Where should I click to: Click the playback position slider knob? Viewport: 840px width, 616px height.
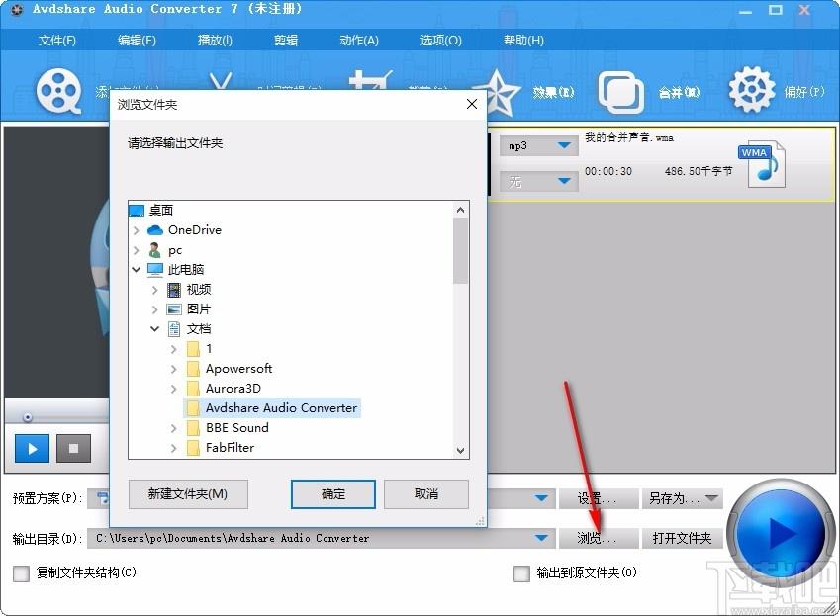point(28,417)
